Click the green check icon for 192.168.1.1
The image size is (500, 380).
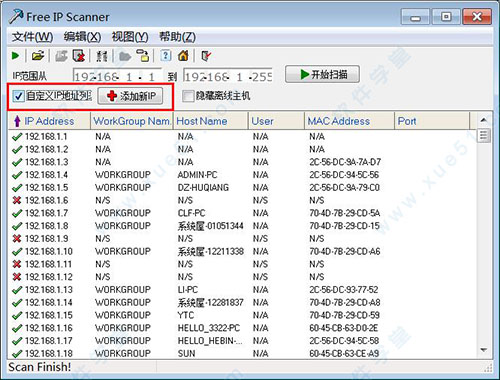[x=17, y=137]
